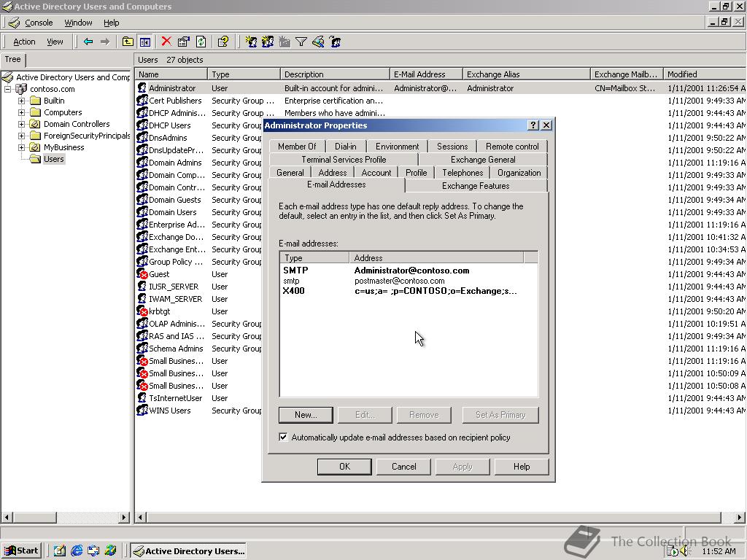Click the dialog Help button
The height and width of the screenshot is (560, 747).
[521, 467]
